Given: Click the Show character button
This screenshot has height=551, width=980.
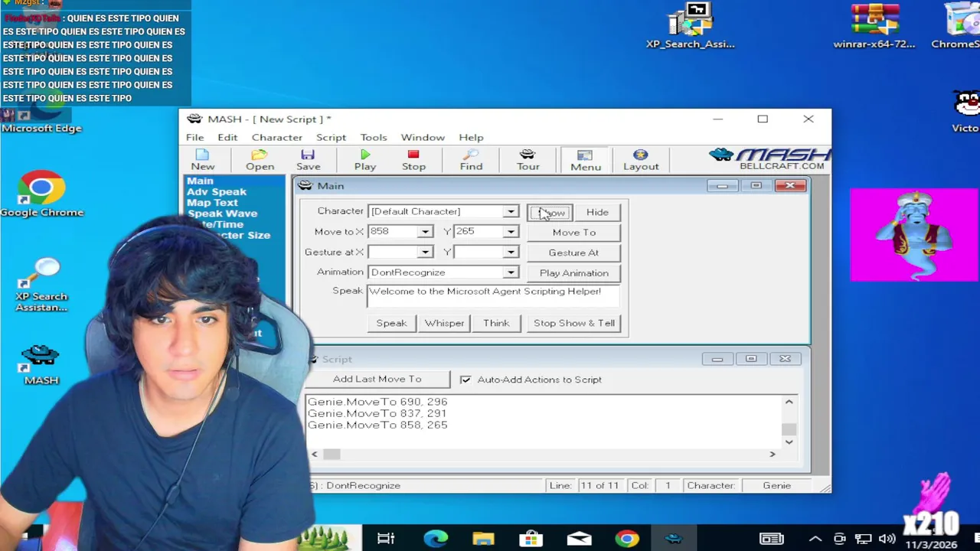Looking at the screenshot, I should point(550,212).
